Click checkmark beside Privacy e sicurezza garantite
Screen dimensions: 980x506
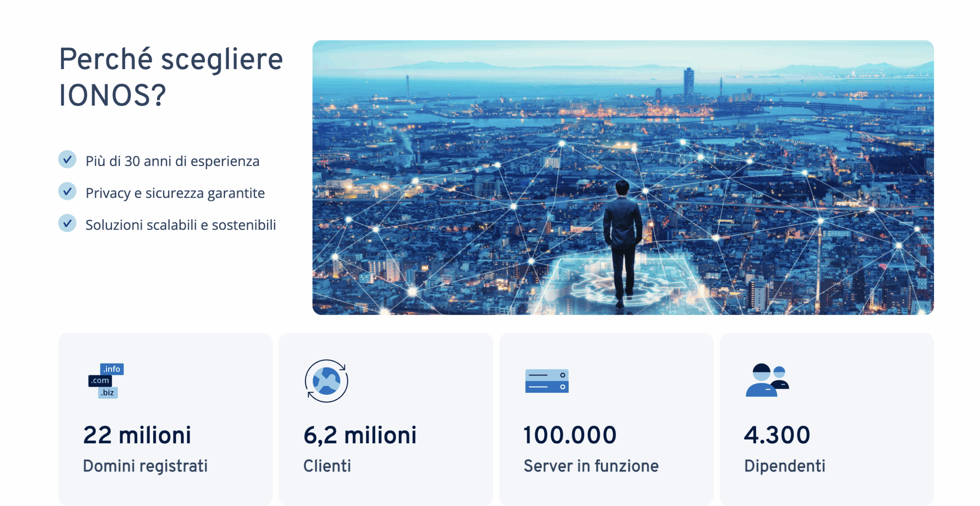(67, 192)
